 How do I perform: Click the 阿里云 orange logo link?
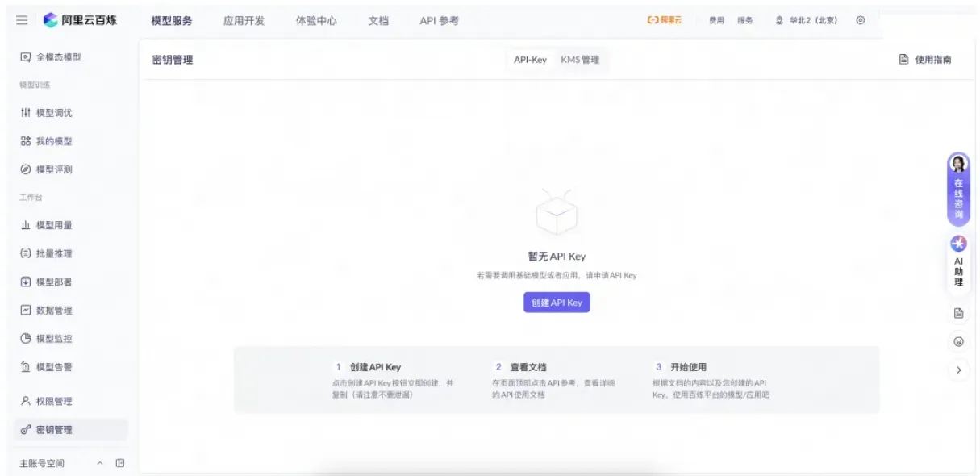(665, 20)
